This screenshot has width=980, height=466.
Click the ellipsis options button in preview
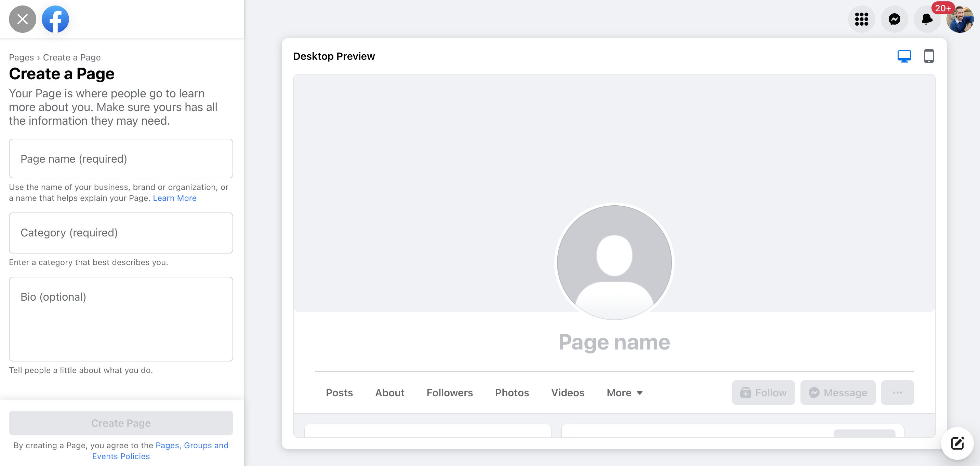[x=897, y=393]
